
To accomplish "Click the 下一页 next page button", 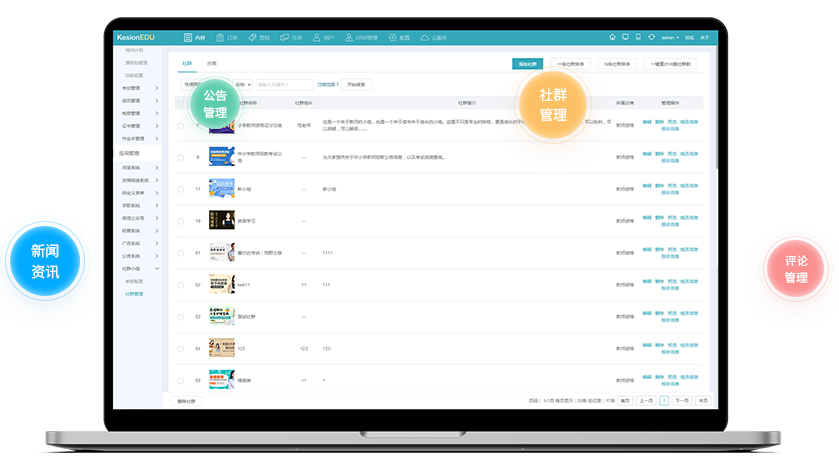I will (x=681, y=400).
